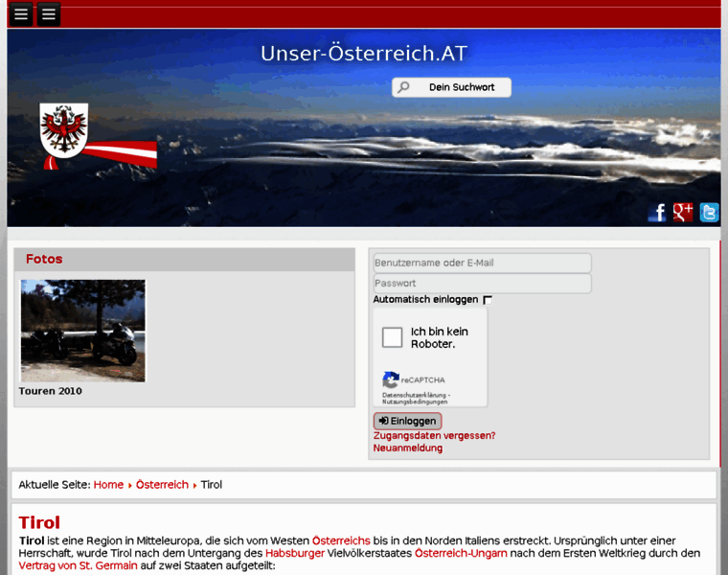Click the Passwort input field
This screenshot has width=728, height=575.
pyautogui.click(x=483, y=284)
